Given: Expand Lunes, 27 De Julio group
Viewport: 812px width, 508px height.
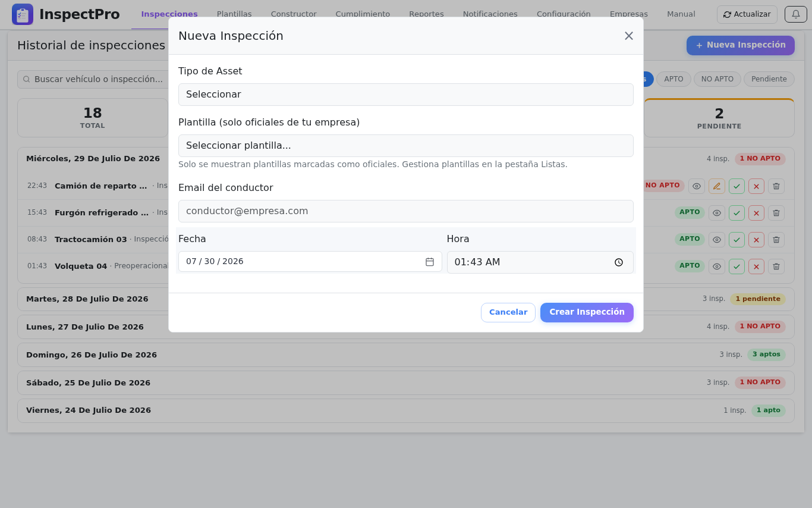Looking at the screenshot, I should point(406,327).
